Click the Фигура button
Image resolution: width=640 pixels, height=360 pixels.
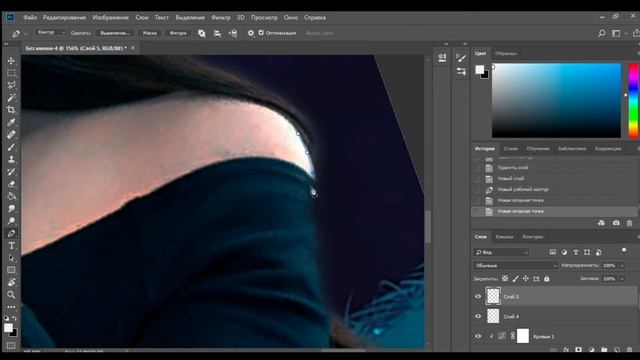tap(178, 33)
